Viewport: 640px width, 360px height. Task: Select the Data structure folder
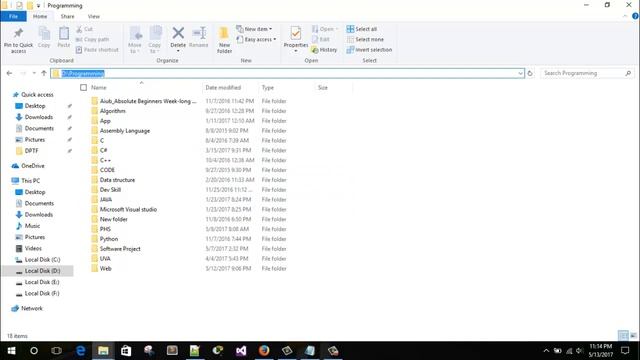(x=117, y=180)
